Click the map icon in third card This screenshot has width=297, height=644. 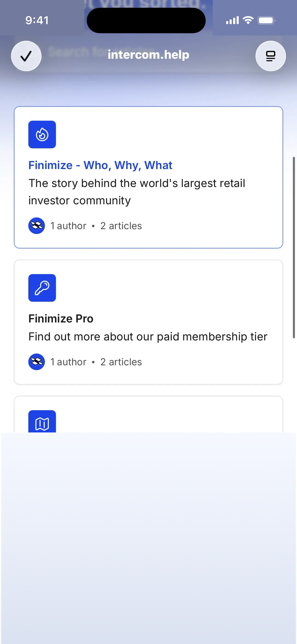42,422
